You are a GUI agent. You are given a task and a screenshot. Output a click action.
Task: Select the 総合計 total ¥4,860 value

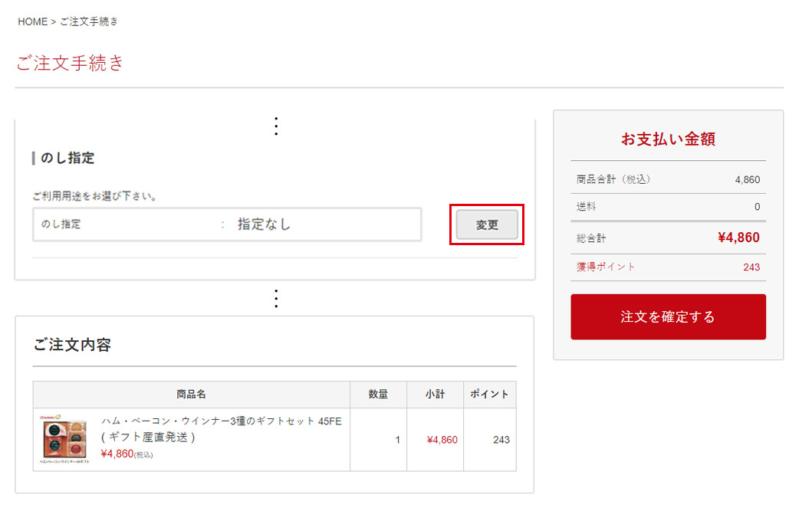tap(738, 238)
